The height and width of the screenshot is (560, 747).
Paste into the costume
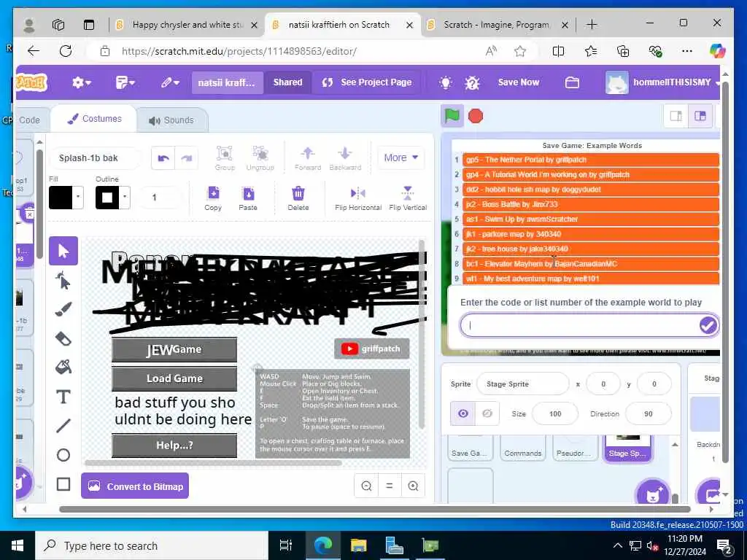click(248, 198)
